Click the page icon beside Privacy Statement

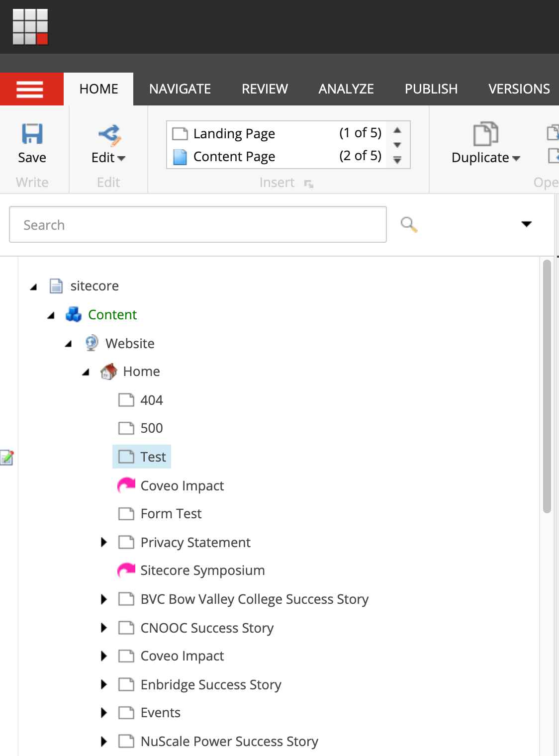click(126, 542)
